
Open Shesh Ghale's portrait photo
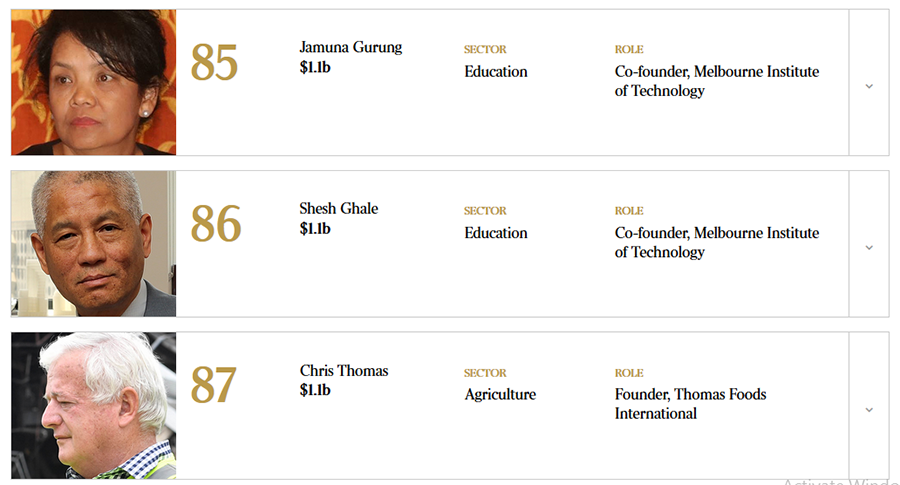pyautogui.click(x=94, y=243)
